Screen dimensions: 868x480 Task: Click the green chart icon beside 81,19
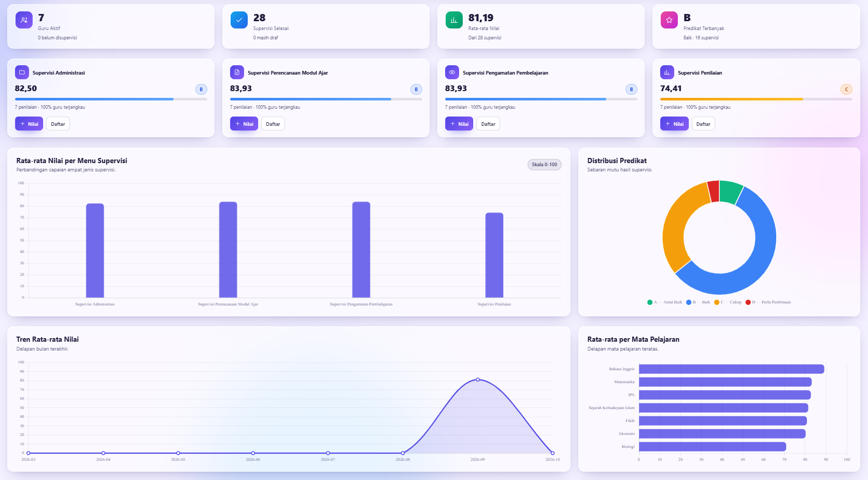point(454,20)
